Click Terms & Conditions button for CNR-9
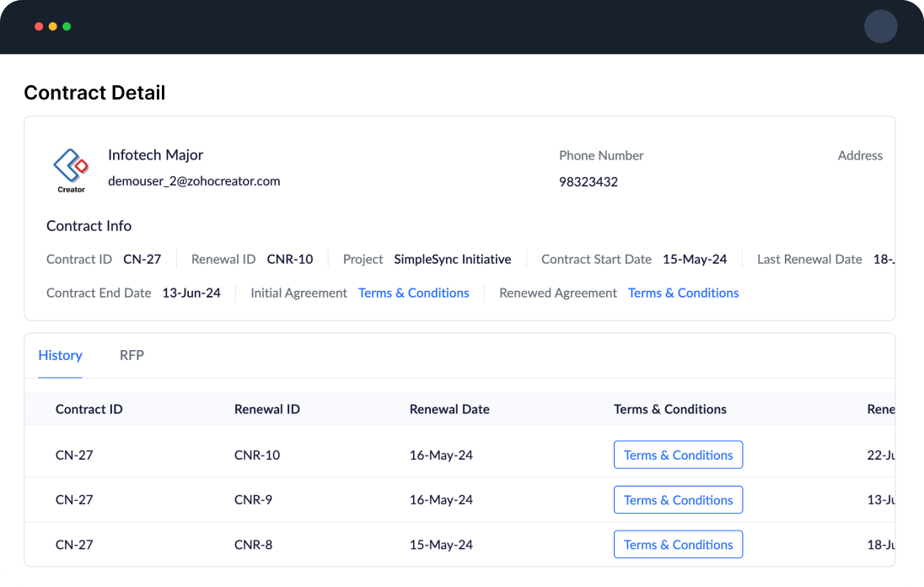924x587 pixels. tap(678, 499)
